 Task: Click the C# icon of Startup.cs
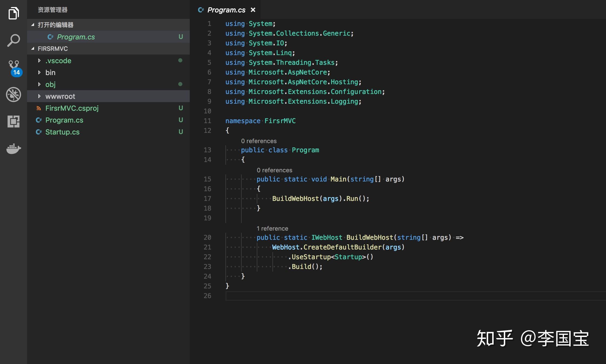click(x=39, y=132)
